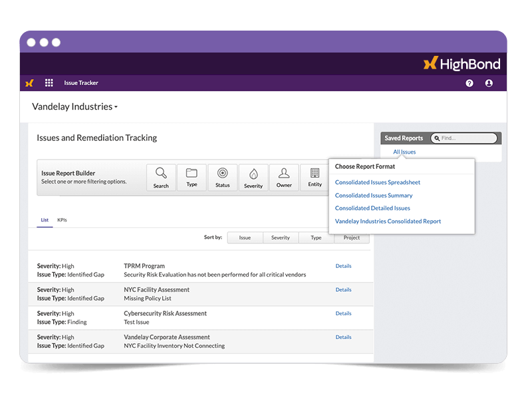Click the Severity flame filter

click(x=253, y=178)
